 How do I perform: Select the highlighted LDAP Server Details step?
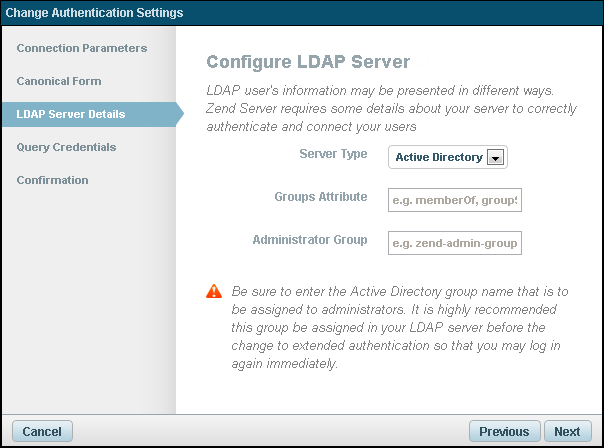pyautogui.click(x=71, y=114)
